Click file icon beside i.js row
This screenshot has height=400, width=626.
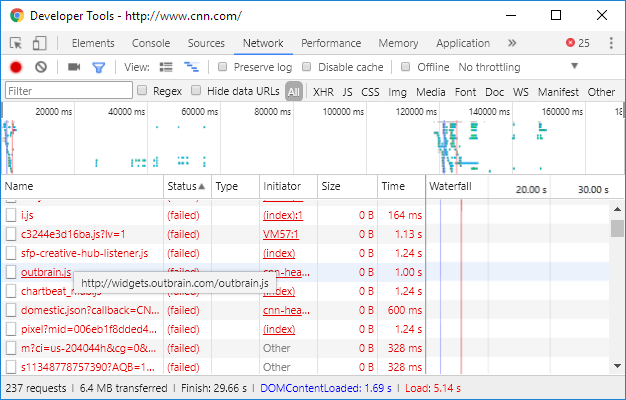pos(11,215)
